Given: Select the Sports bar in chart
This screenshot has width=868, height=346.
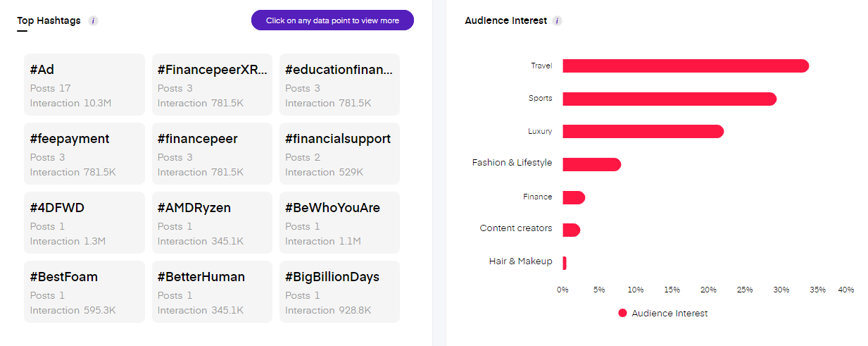Looking at the screenshot, I should (x=669, y=99).
